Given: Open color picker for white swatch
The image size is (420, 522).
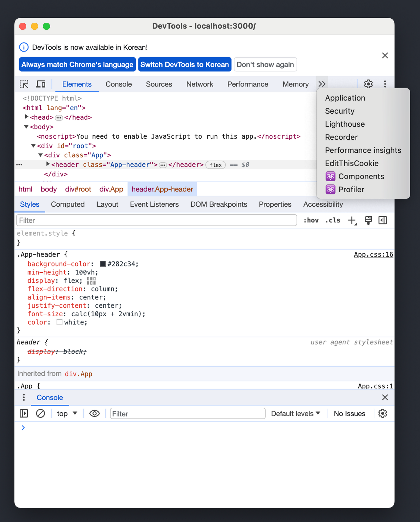Looking at the screenshot, I should pyautogui.click(x=59, y=322).
